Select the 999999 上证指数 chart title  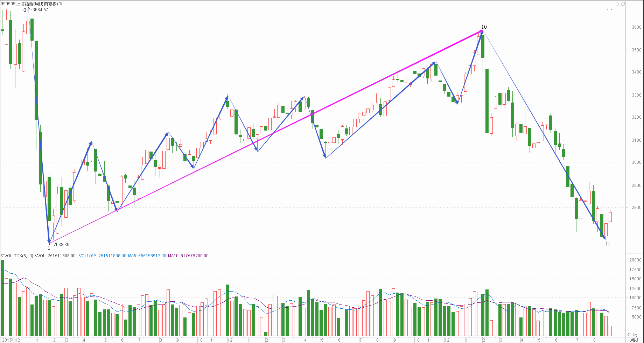click(29, 4)
